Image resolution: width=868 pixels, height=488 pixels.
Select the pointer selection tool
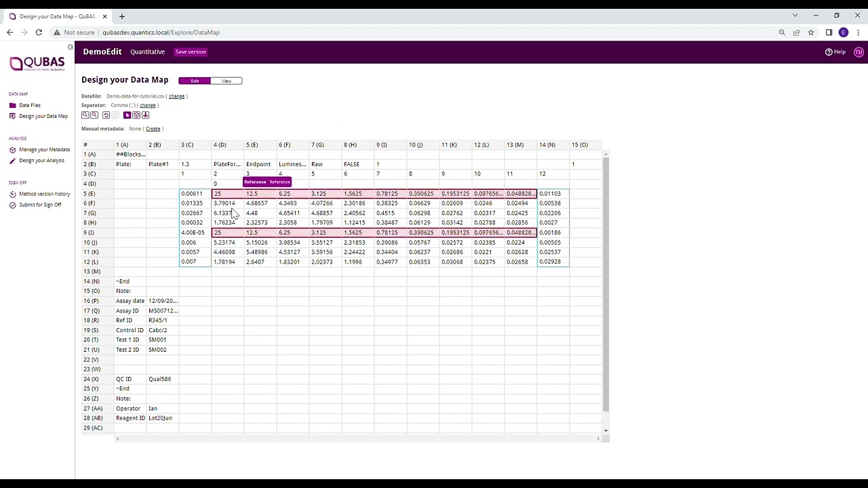[x=127, y=115]
